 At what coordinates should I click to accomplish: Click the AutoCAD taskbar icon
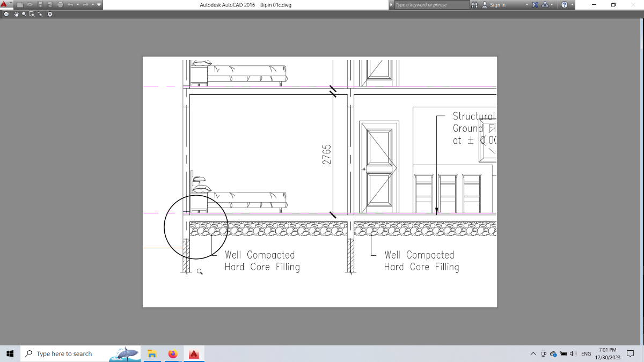(194, 354)
